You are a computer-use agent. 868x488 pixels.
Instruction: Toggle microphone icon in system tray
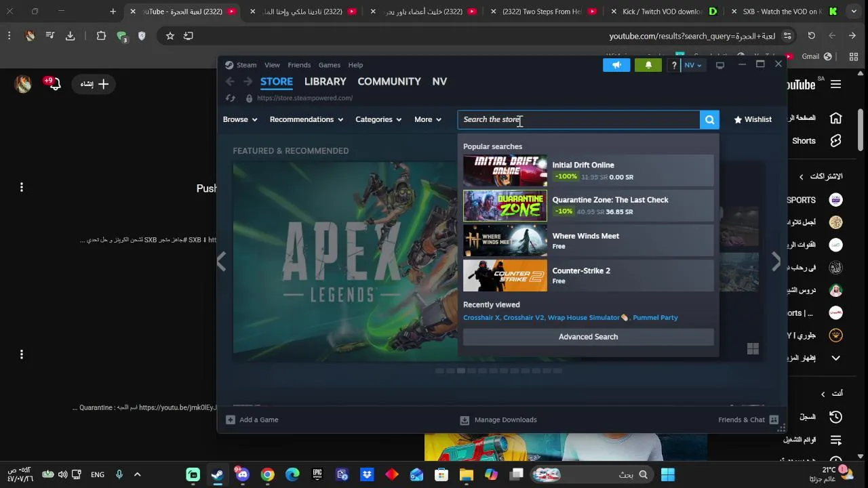pyautogui.click(x=119, y=474)
